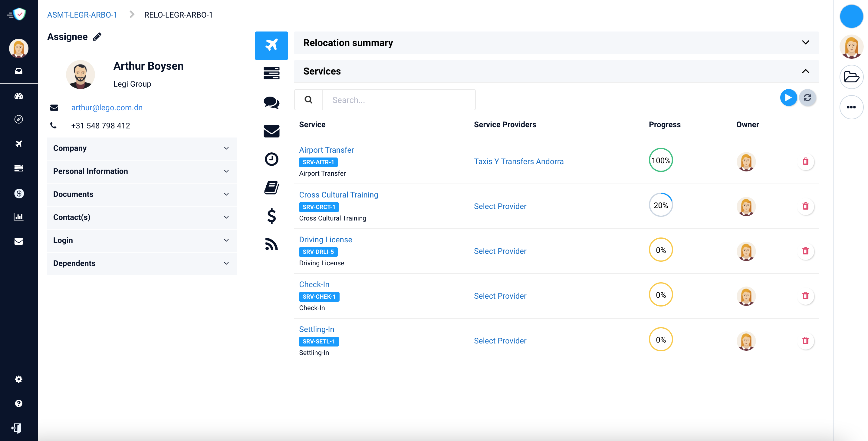Open the settings gear in the left sidebar
The image size is (868, 441).
(19, 379)
